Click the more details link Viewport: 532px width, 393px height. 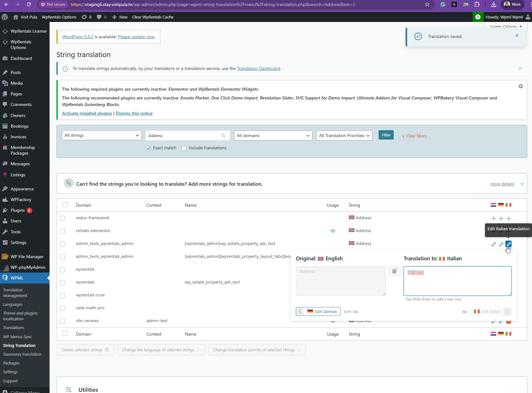[502, 184]
